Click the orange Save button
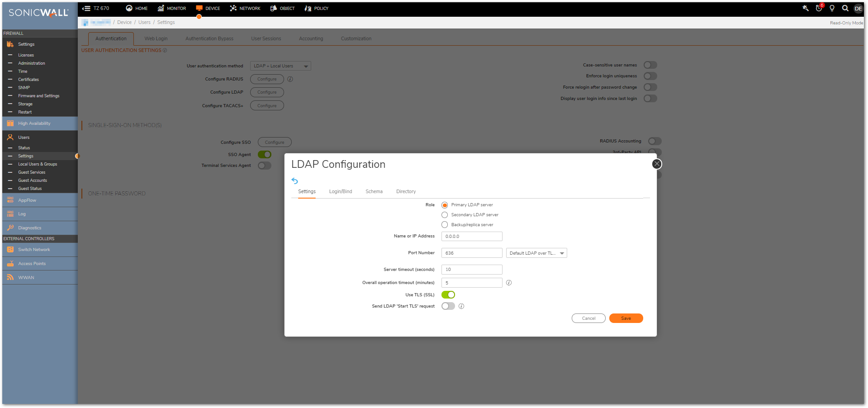 click(626, 318)
